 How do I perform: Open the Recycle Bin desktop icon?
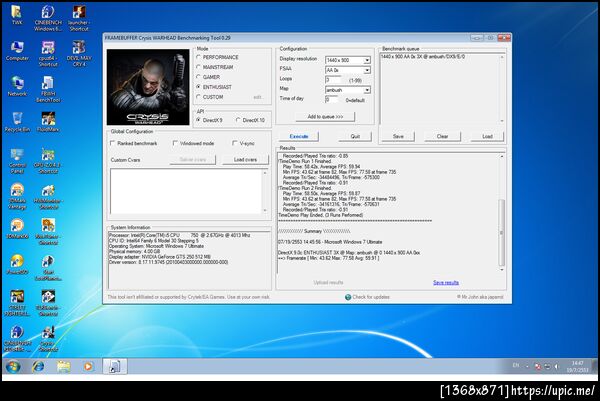pyautogui.click(x=17, y=122)
